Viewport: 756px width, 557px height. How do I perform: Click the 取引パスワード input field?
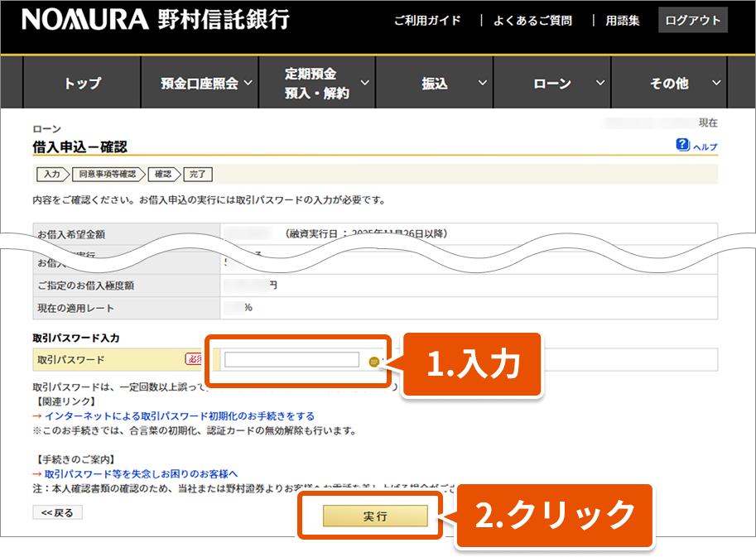[291, 360]
